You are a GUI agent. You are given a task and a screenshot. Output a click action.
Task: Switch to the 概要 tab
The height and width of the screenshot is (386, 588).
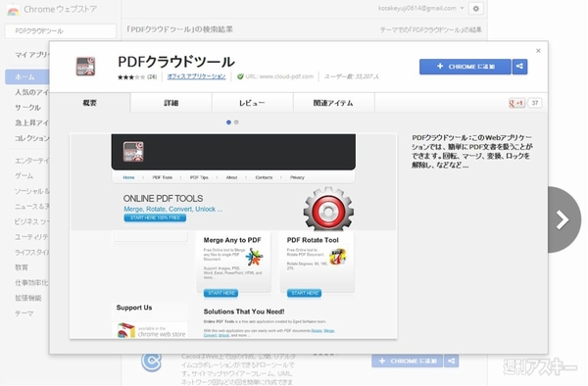[x=90, y=103]
